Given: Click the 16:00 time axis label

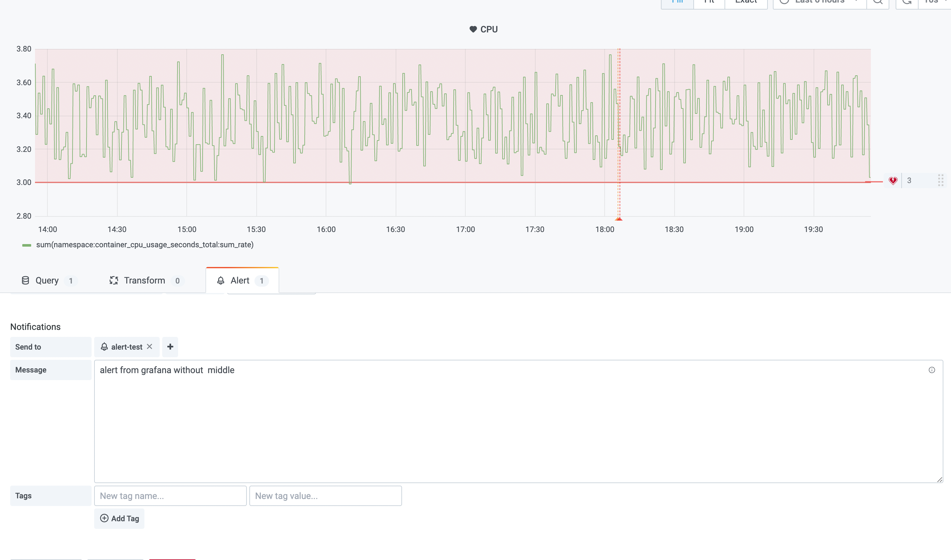Looking at the screenshot, I should (x=326, y=229).
